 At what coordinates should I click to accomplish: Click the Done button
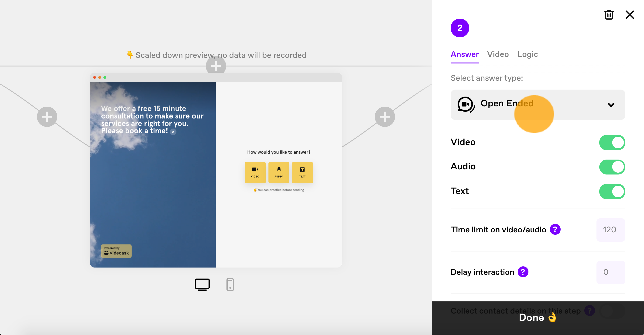(x=538, y=318)
